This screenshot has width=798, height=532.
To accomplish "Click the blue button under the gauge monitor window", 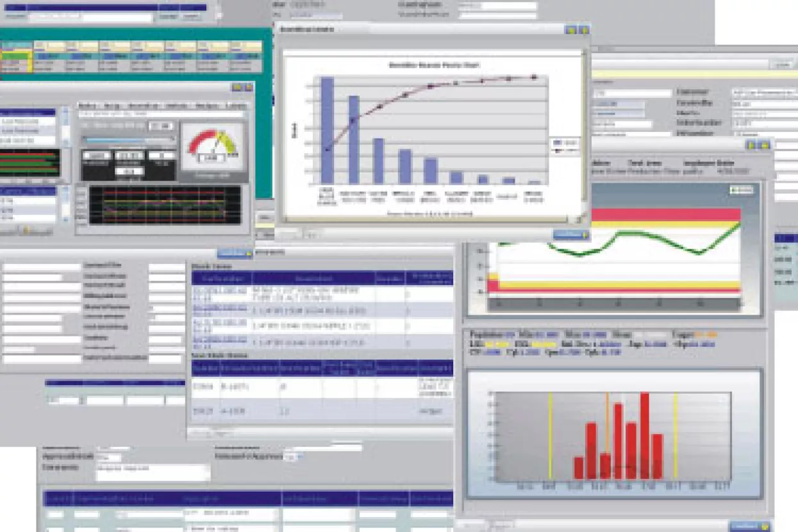I will tap(235, 253).
